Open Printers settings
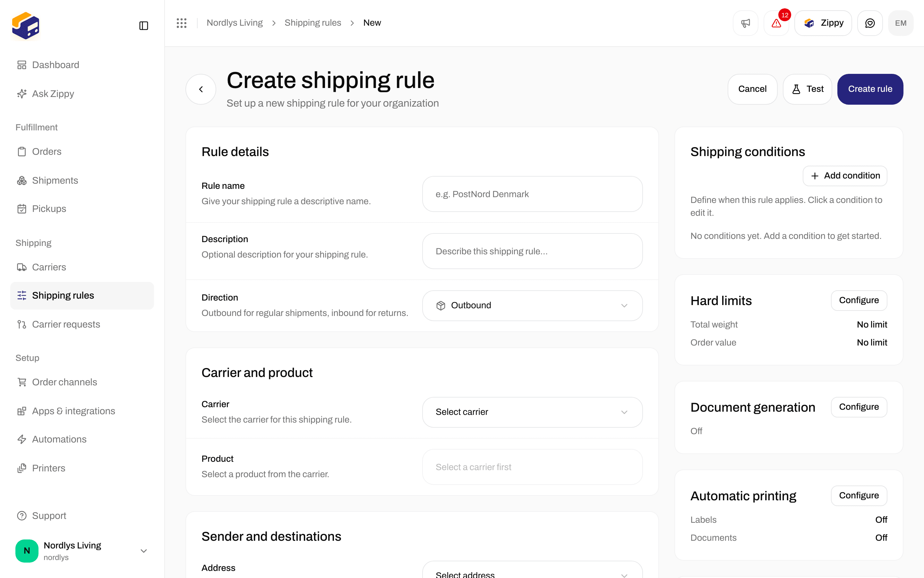Viewport: 924px width, 578px height. tap(82, 468)
